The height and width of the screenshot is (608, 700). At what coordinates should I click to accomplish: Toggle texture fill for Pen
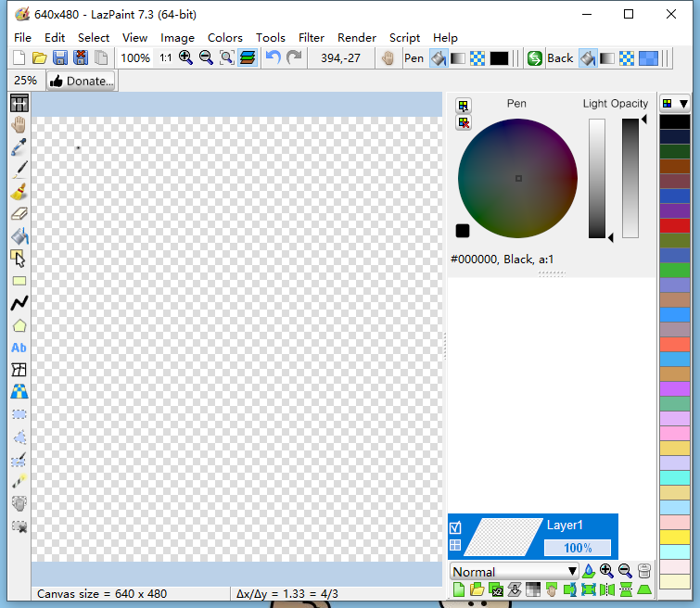477,58
